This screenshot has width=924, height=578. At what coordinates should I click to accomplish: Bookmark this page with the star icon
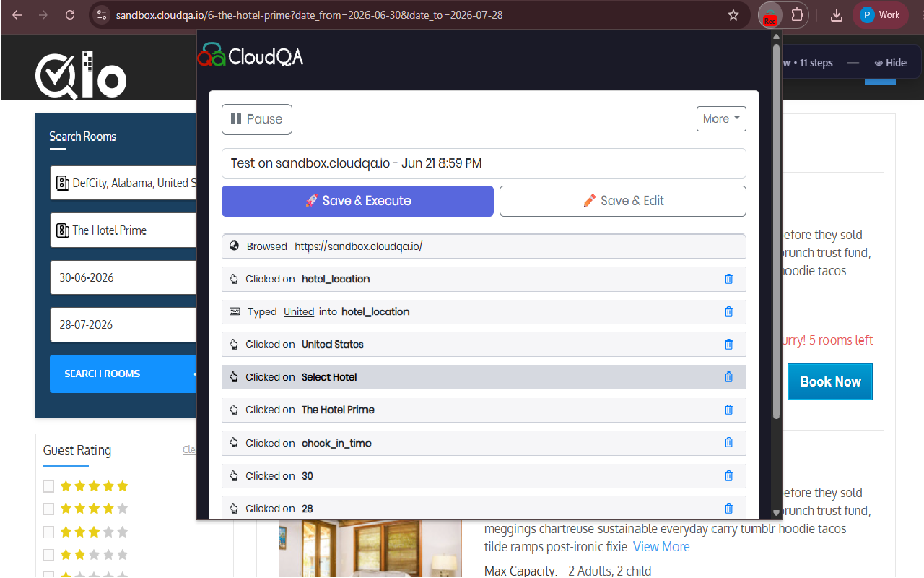(733, 15)
